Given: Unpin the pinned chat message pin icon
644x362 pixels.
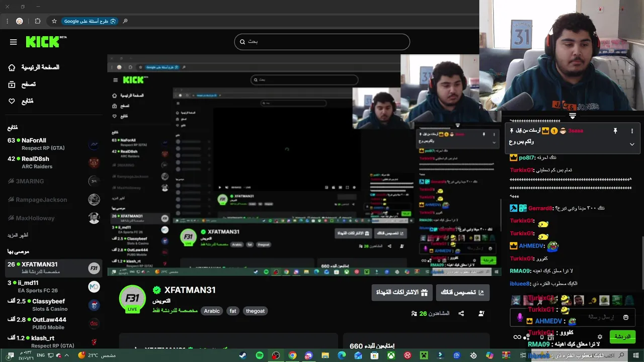Looking at the screenshot, I should (615, 131).
